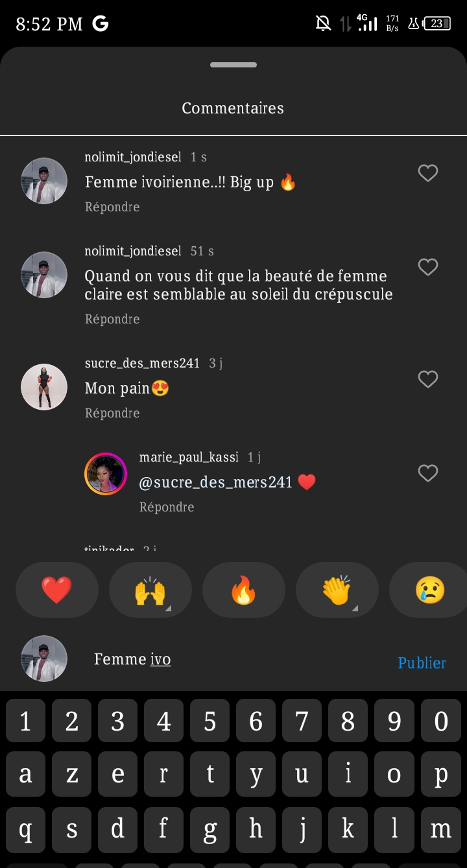View marie_paul_kassi's story ring avatar

point(106,474)
